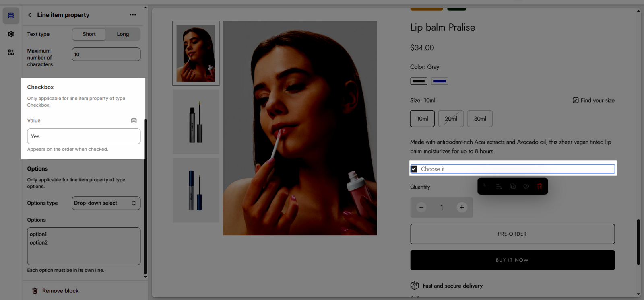Duplicate the block from the floating toolbar

[513, 186]
